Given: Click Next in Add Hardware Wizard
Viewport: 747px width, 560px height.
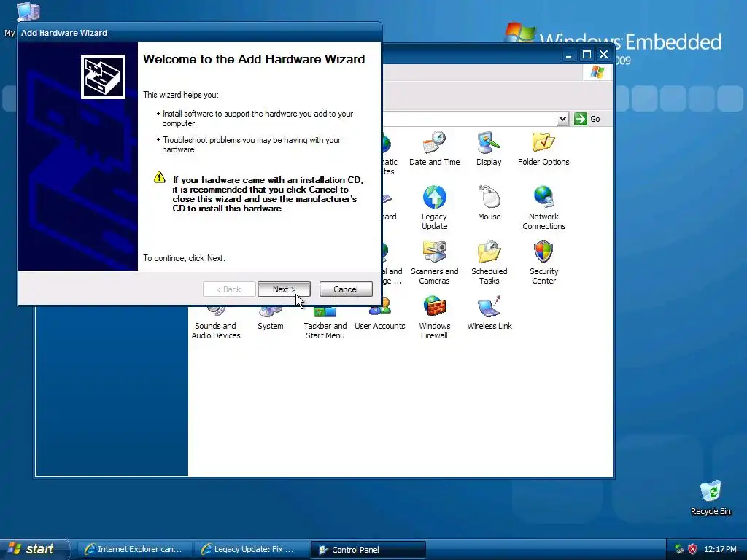Looking at the screenshot, I should pyautogui.click(x=284, y=289).
